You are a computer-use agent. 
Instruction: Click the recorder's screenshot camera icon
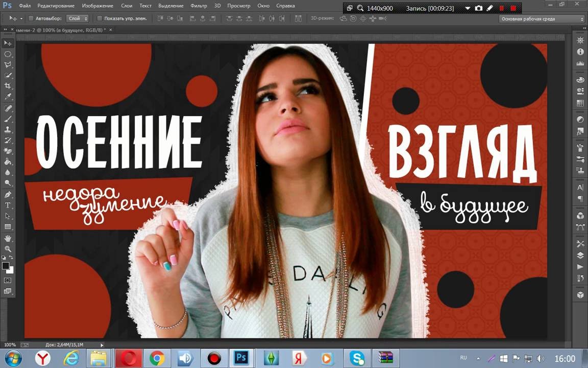(478, 8)
